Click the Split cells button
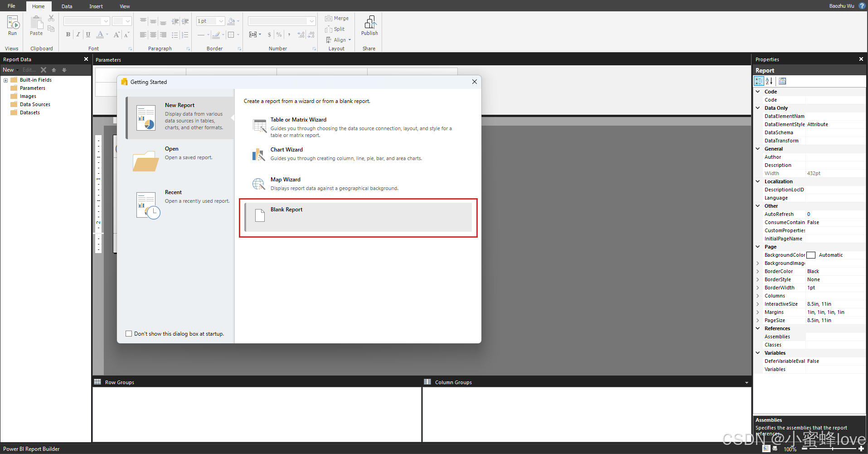The width and height of the screenshot is (868, 454). [x=335, y=29]
